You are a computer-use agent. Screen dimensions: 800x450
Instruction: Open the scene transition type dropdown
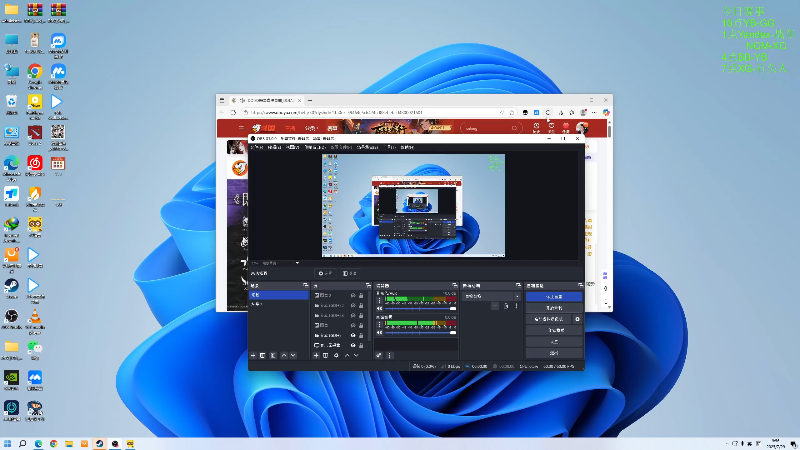click(491, 296)
